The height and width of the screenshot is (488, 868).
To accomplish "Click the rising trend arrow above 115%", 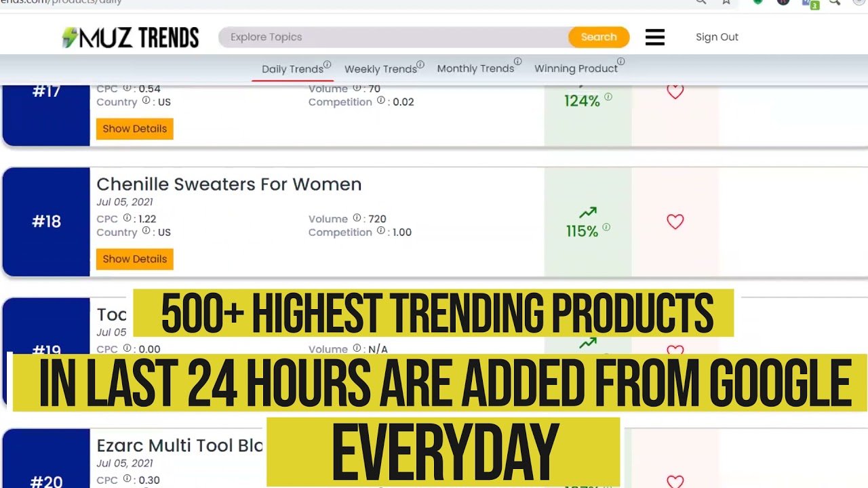I will pos(587,213).
